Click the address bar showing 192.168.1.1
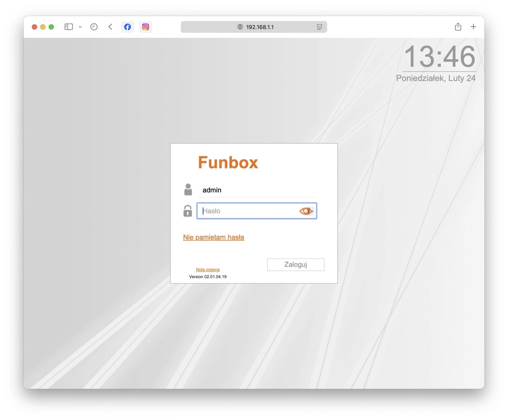508x420 pixels. (254, 27)
